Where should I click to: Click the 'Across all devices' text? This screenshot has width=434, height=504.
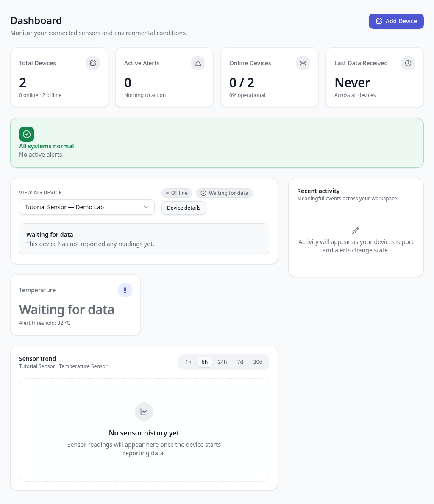355,95
